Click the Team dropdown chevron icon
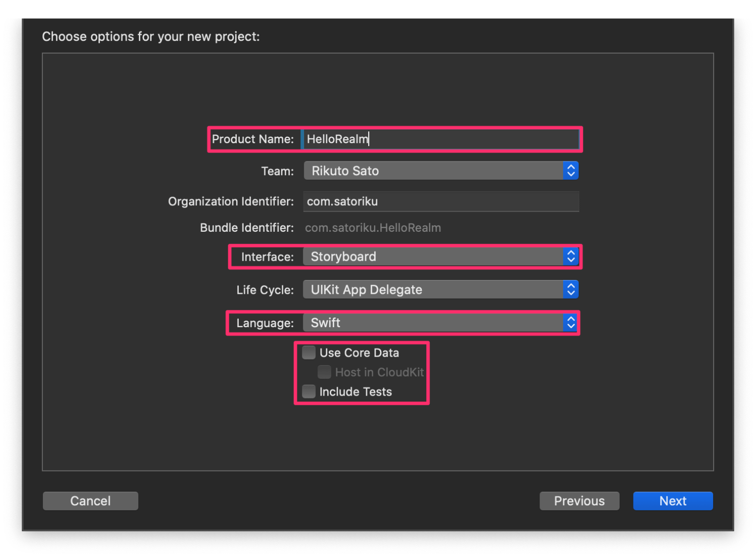The height and width of the screenshot is (557, 756). [x=570, y=170]
